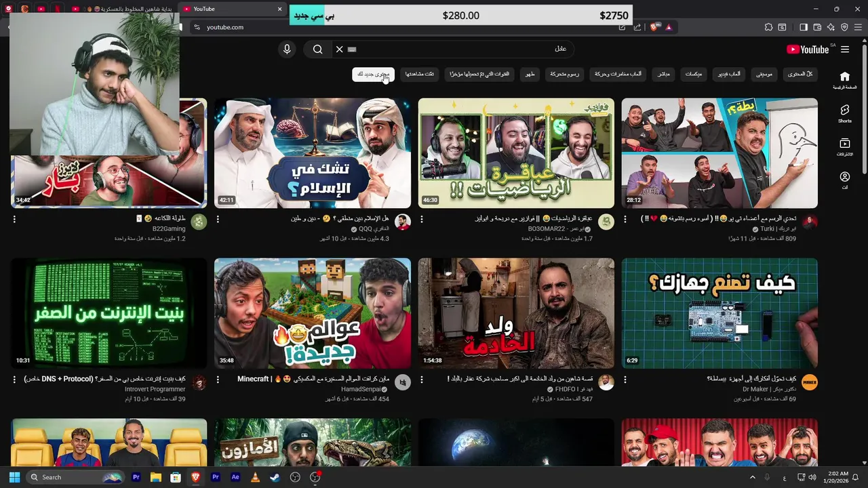Open options menu for the HamadSenpai Minecraft video

218,380
